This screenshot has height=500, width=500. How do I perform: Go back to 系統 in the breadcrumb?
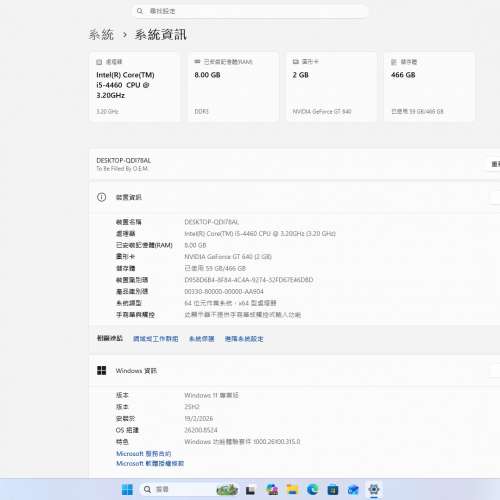(101, 34)
